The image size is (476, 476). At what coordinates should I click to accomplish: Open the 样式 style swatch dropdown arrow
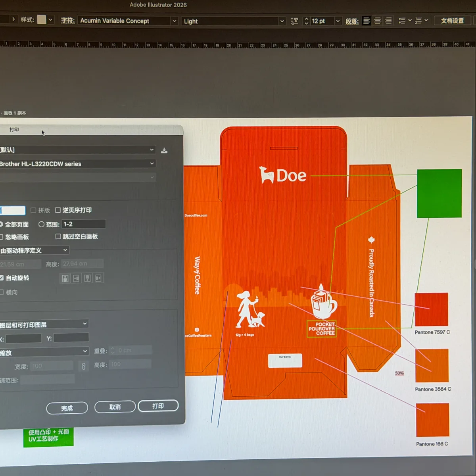[x=50, y=20]
